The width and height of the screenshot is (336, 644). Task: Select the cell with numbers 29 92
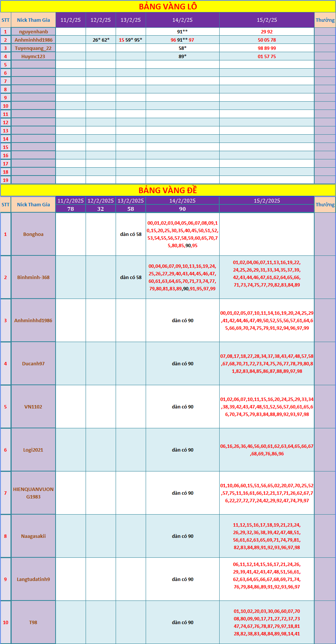click(x=267, y=32)
